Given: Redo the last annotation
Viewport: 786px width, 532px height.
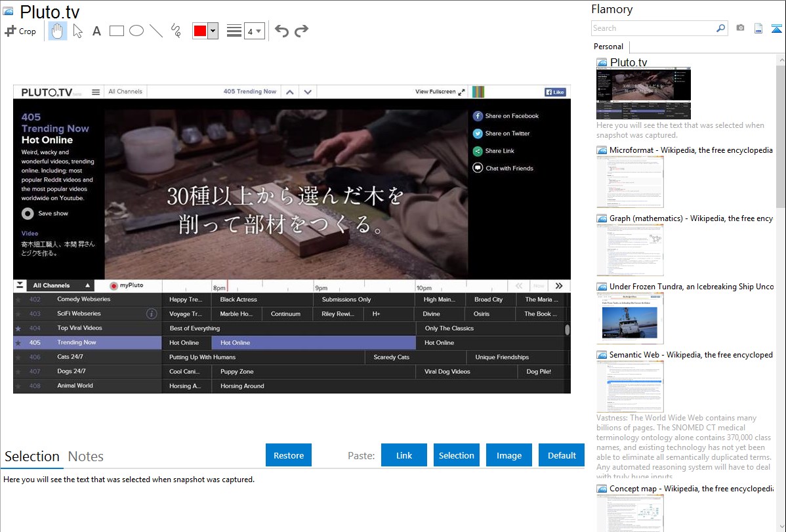Looking at the screenshot, I should (x=301, y=31).
